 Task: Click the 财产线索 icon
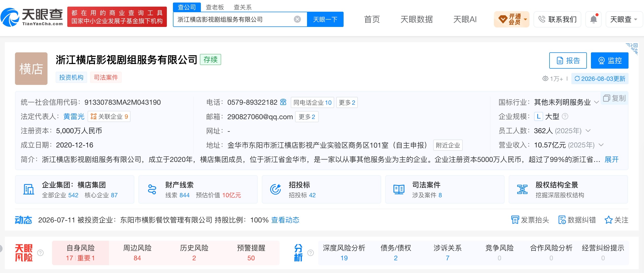pyautogui.click(x=152, y=189)
